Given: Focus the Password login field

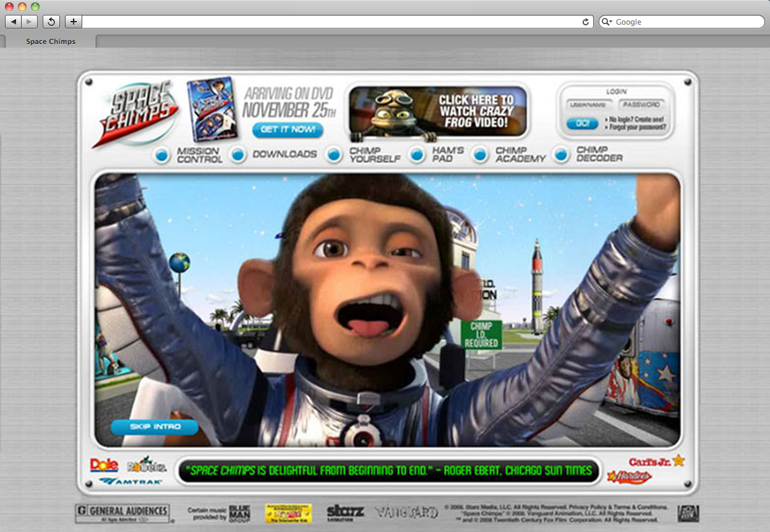Looking at the screenshot, I should pyautogui.click(x=641, y=105).
